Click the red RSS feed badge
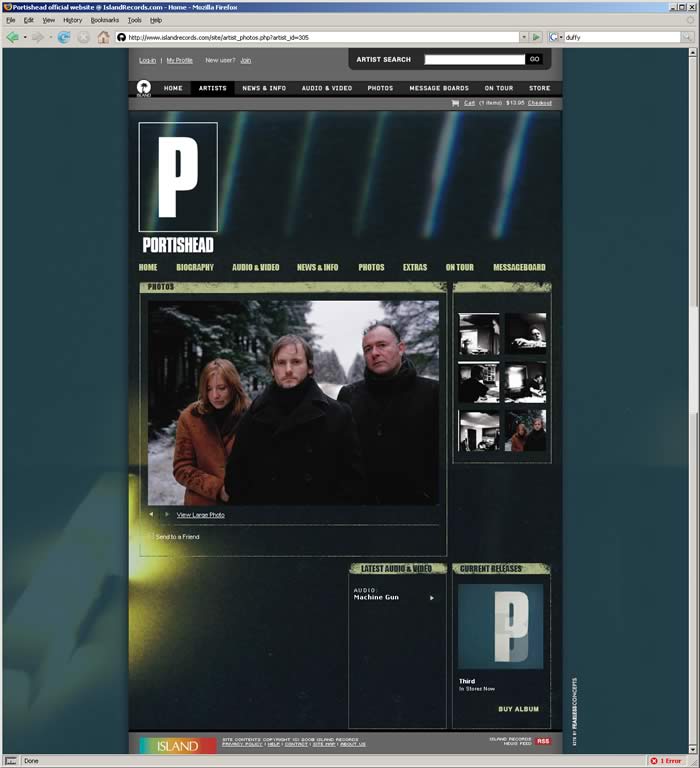 [543, 741]
